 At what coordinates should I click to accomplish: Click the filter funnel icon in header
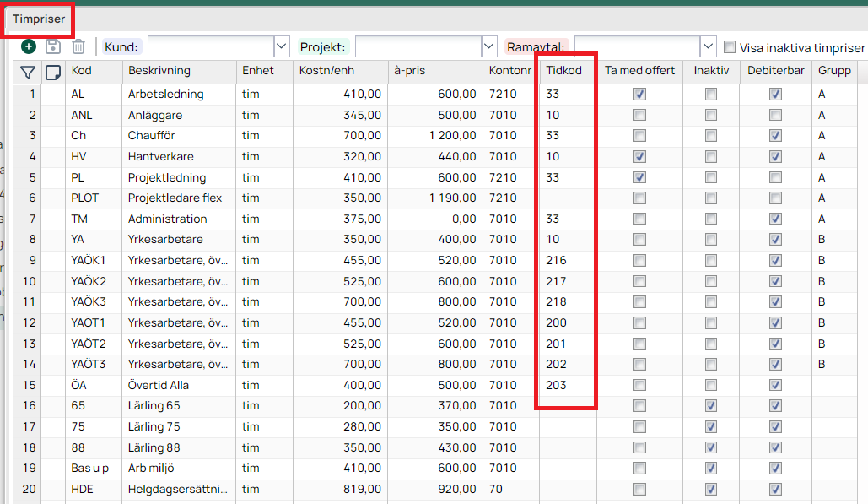pyautogui.click(x=28, y=72)
